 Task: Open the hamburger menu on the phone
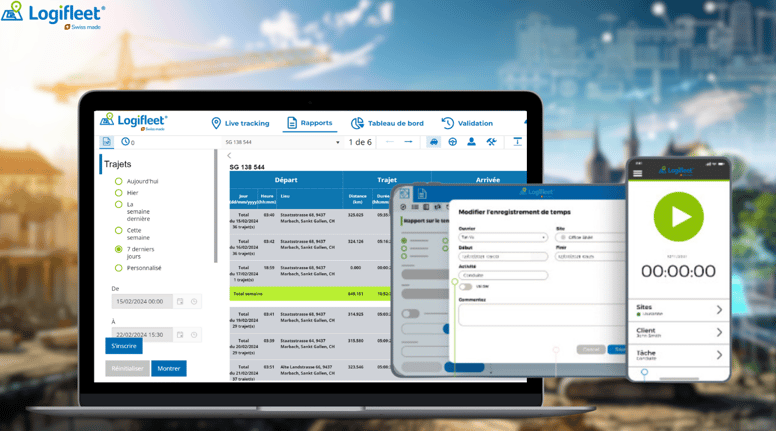[x=637, y=173]
